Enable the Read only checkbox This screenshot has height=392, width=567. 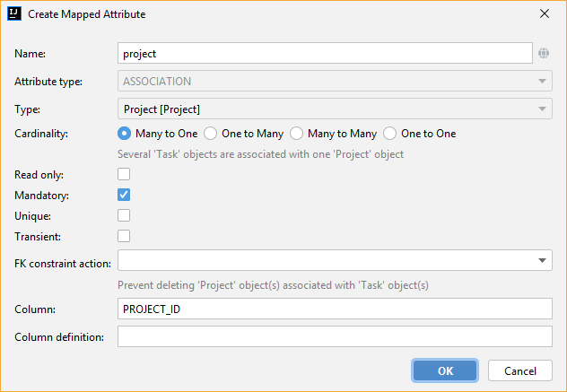(x=124, y=174)
